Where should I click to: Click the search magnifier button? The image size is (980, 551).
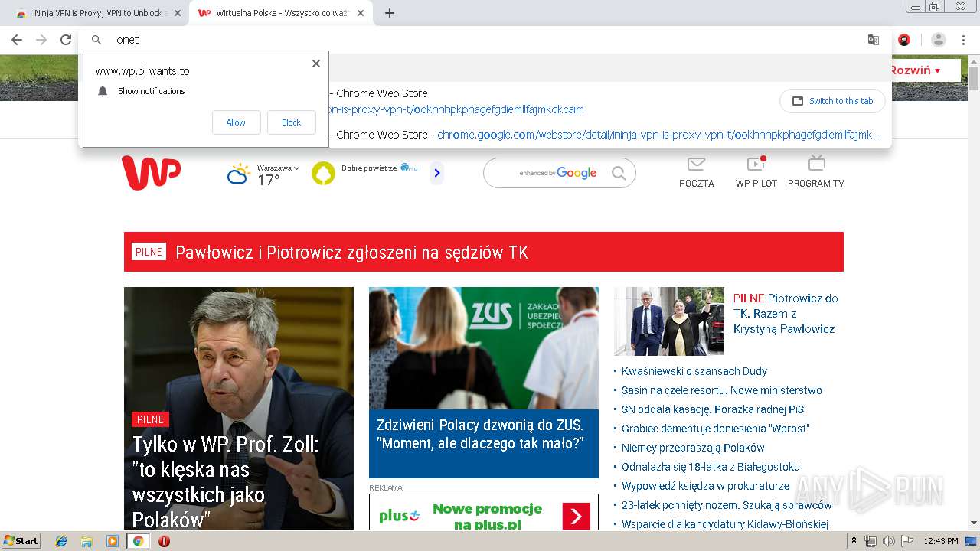[619, 174]
